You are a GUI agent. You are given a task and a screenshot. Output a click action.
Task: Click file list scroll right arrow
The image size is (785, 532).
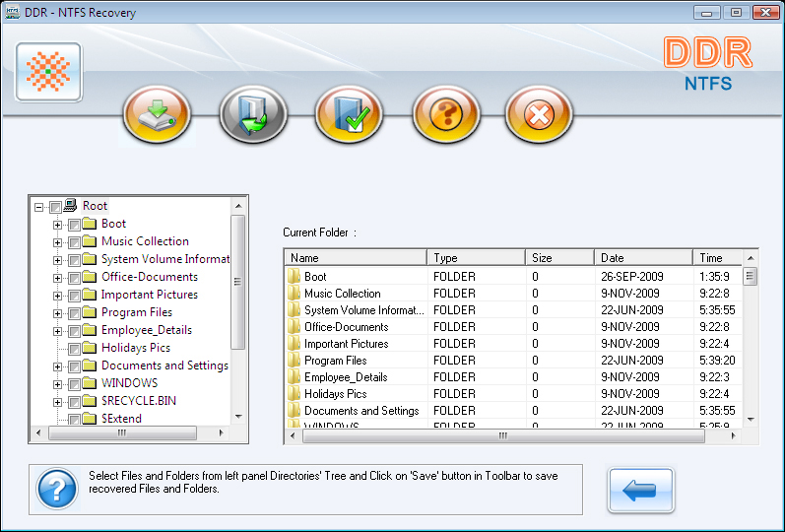(734, 435)
